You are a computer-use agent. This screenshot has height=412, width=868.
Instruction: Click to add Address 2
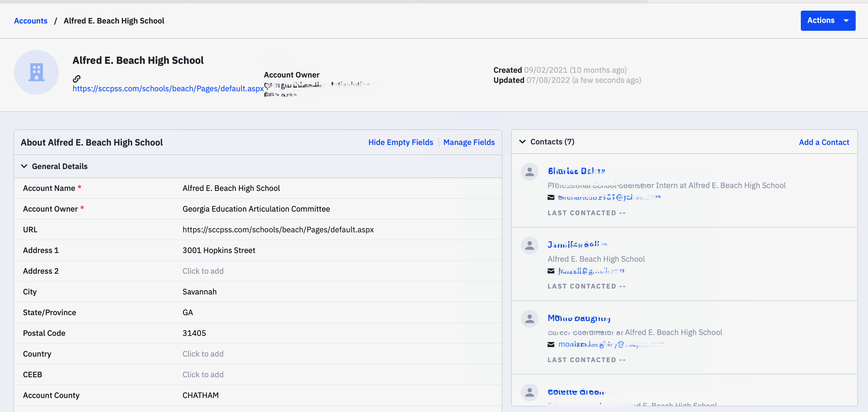pyautogui.click(x=203, y=271)
